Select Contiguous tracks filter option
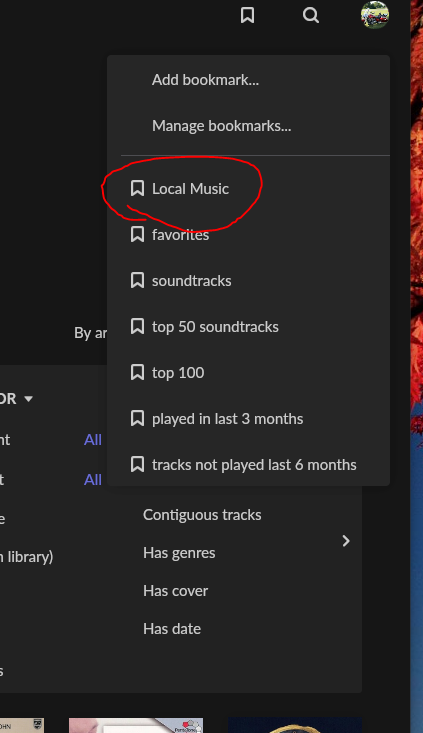The image size is (423, 733). click(202, 515)
